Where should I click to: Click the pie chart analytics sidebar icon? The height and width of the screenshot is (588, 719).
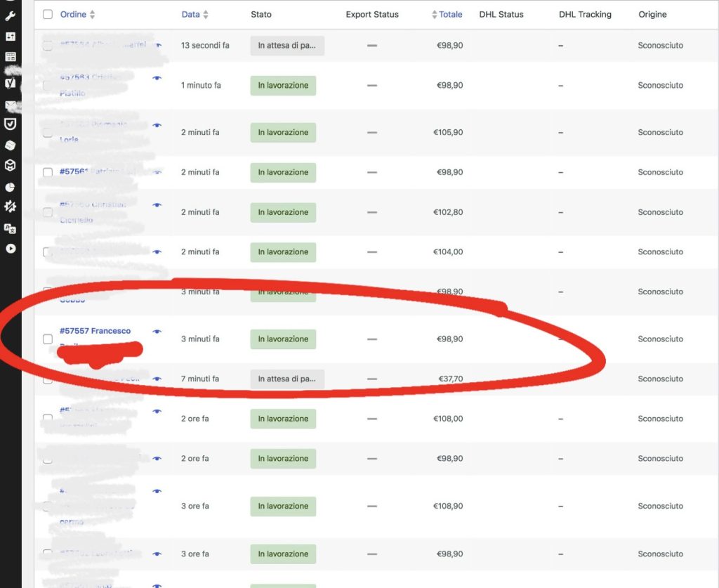click(x=10, y=187)
